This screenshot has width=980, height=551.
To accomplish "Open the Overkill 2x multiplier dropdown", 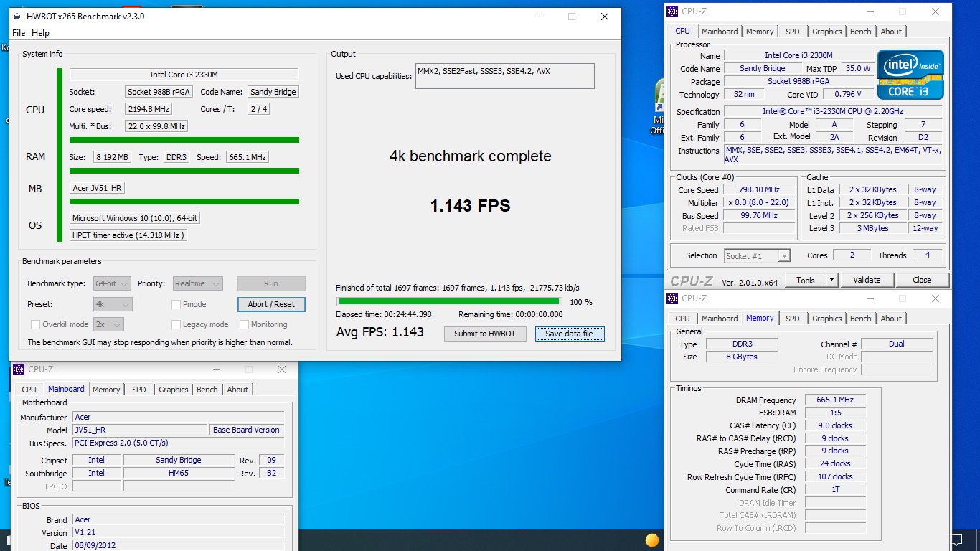I will click(108, 324).
